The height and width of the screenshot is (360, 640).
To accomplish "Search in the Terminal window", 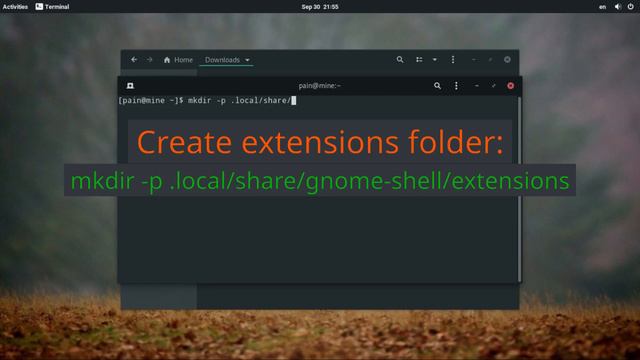I will tap(437, 86).
